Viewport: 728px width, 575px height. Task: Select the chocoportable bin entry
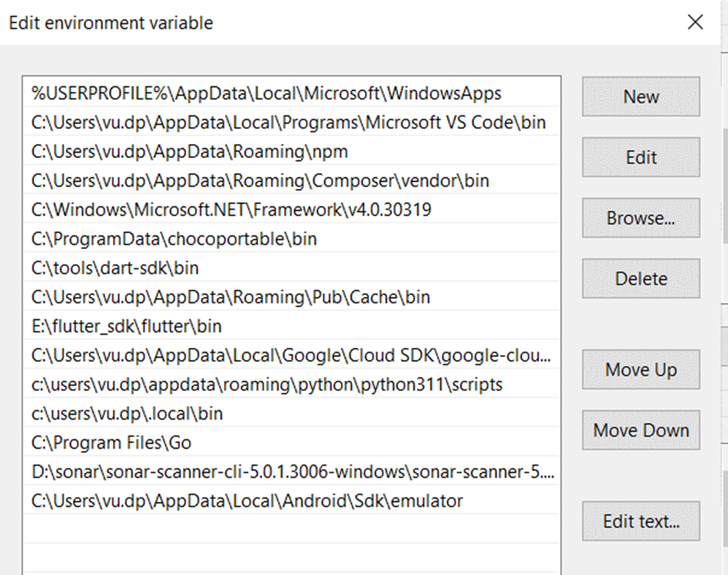coord(174,239)
